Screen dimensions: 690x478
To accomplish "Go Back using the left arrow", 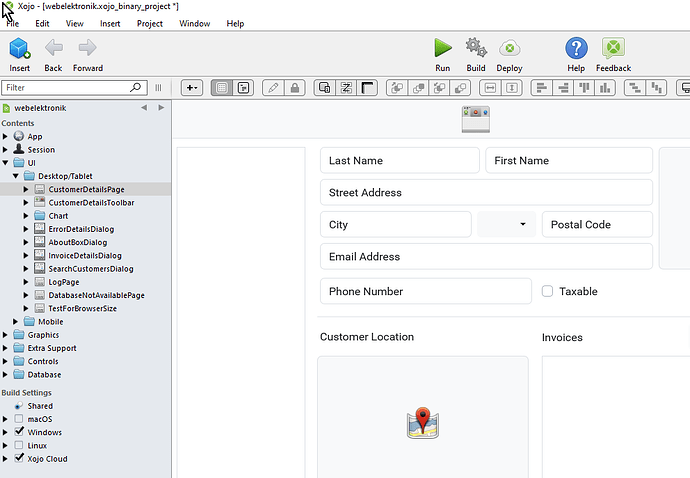I will click(x=54, y=48).
